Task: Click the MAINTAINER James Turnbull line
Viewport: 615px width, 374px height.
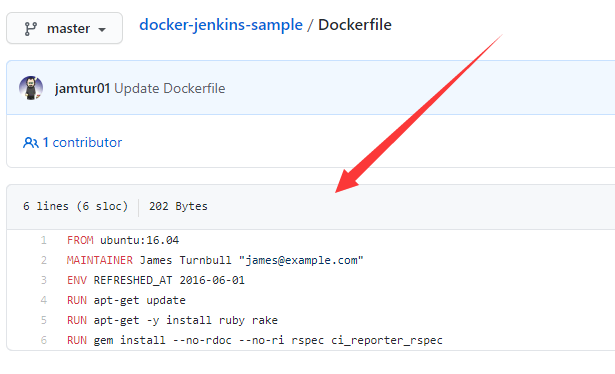Action: [215, 260]
